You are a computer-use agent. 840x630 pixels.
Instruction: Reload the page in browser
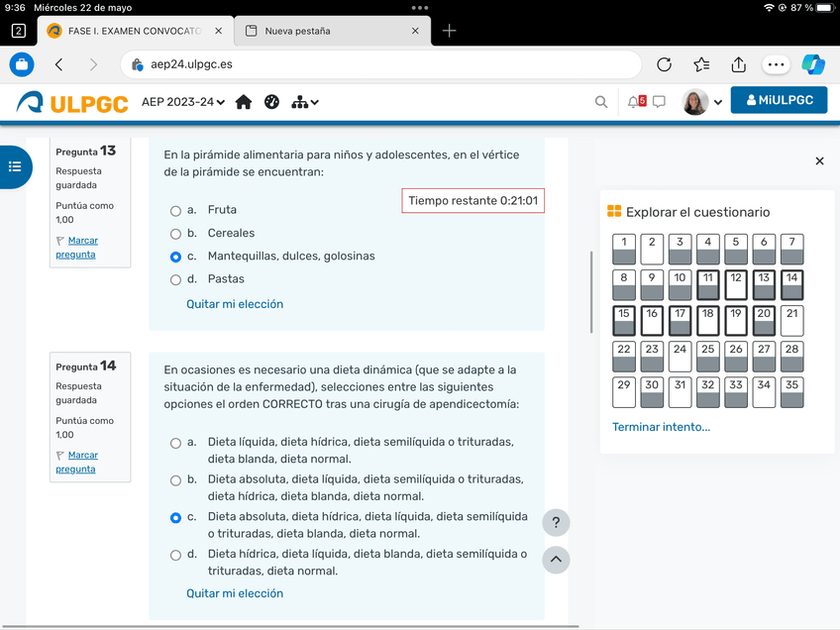click(x=665, y=64)
